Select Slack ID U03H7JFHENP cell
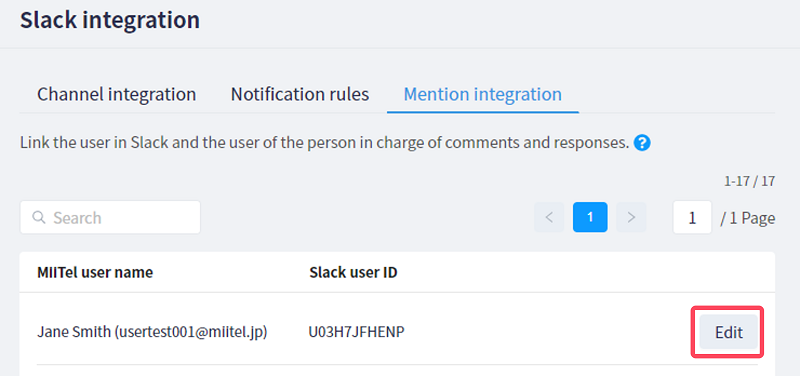The width and height of the screenshot is (800, 376). pyautogui.click(x=356, y=332)
